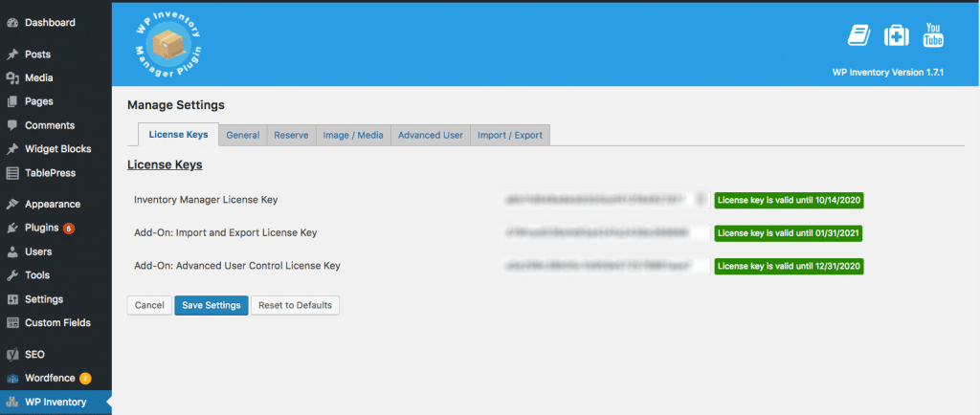The width and height of the screenshot is (980, 415).
Task: Click the Appearance brush icon
Action: click(x=11, y=204)
